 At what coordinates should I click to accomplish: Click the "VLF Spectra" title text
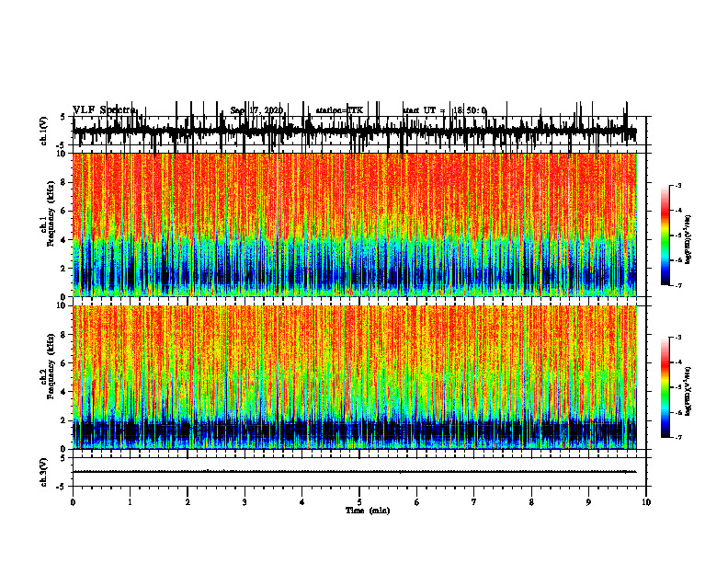pos(105,110)
